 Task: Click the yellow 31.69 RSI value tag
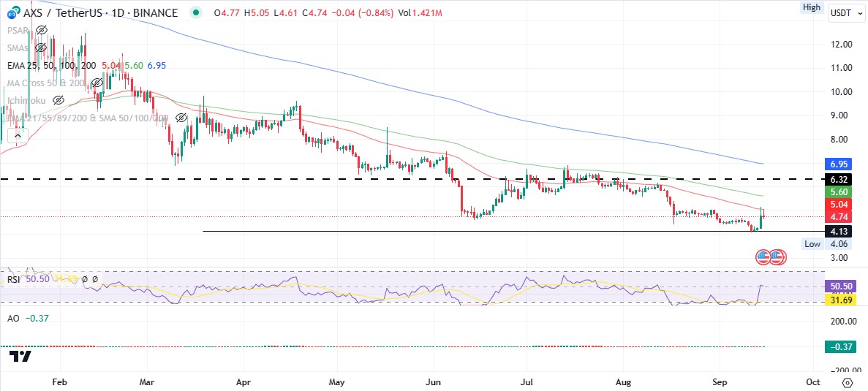click(x=839, y=300)
